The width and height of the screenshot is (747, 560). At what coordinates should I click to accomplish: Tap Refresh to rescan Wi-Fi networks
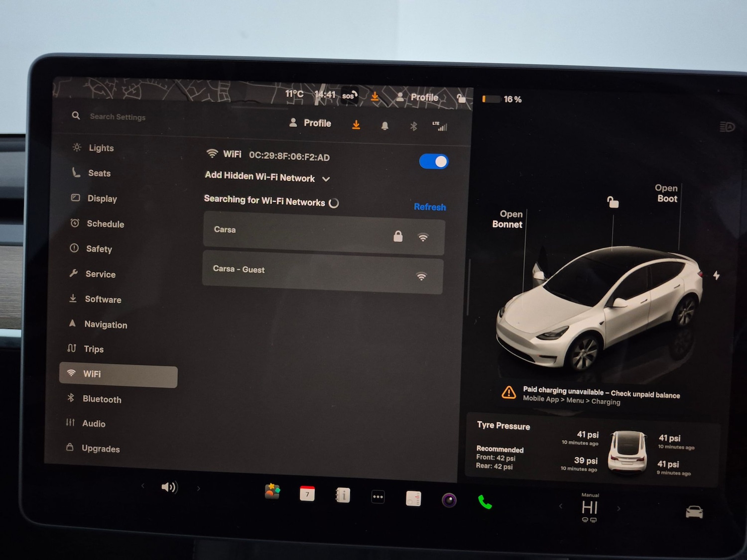click(x=429, y=207)
